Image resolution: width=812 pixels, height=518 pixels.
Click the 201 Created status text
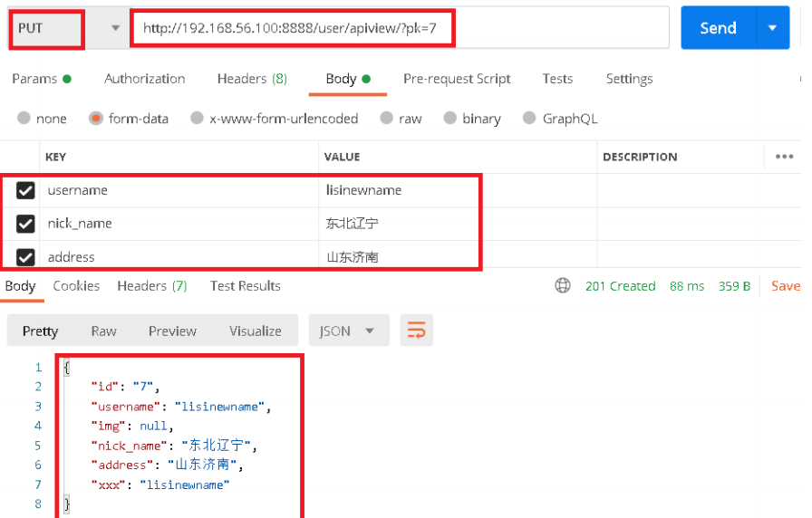[621, 285]
